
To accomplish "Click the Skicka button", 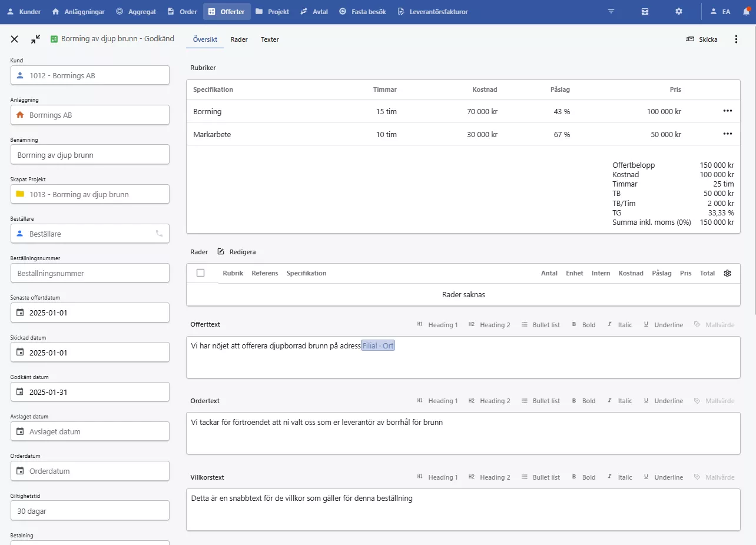I will click(702, 39).
